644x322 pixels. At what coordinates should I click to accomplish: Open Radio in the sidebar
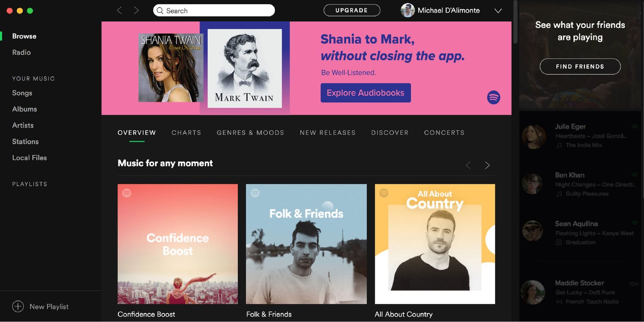21,52
